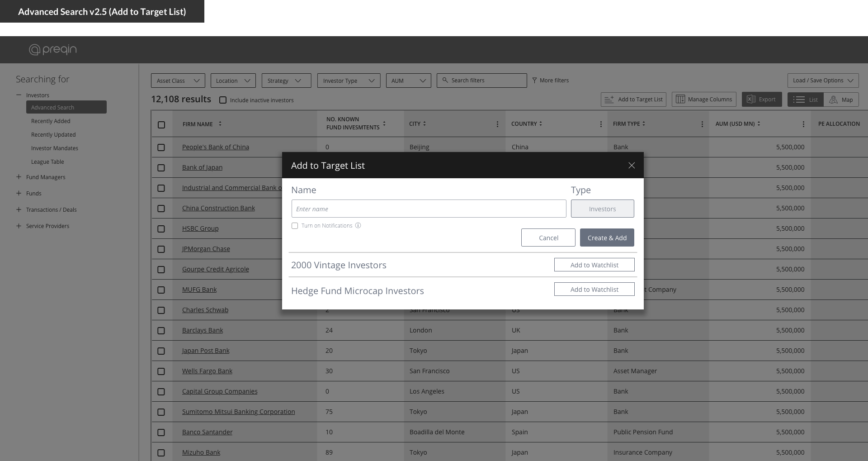
Task: Open AUM filter dropdown
Action: tap(409, 81)
